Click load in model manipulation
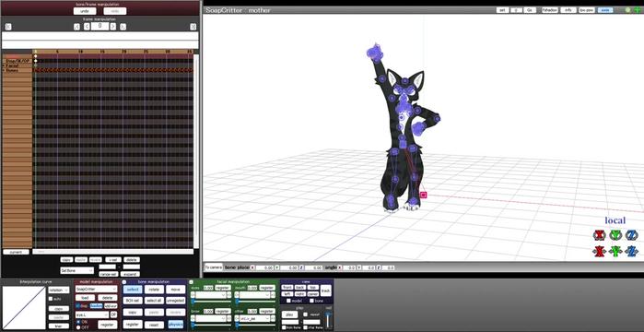The height and width of the screenshot is (332, 644). click(85, 298)
